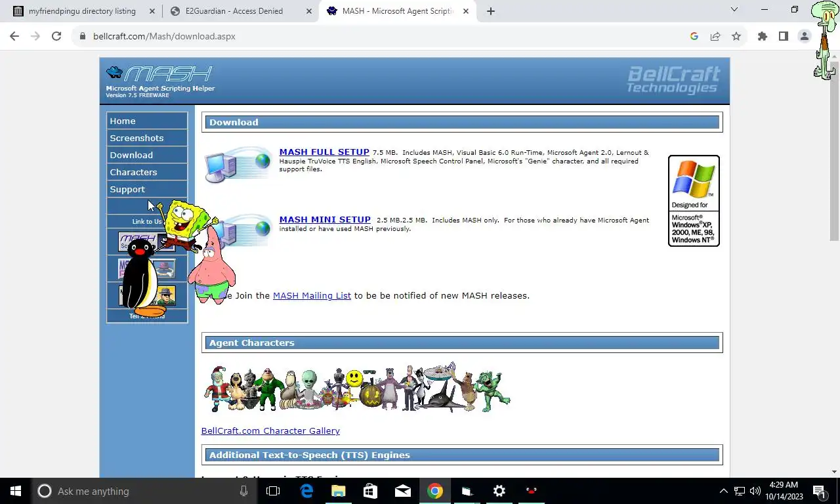Open the volume control in the tray
This screenshot has height=504, width=840.
tap(755, 491)
